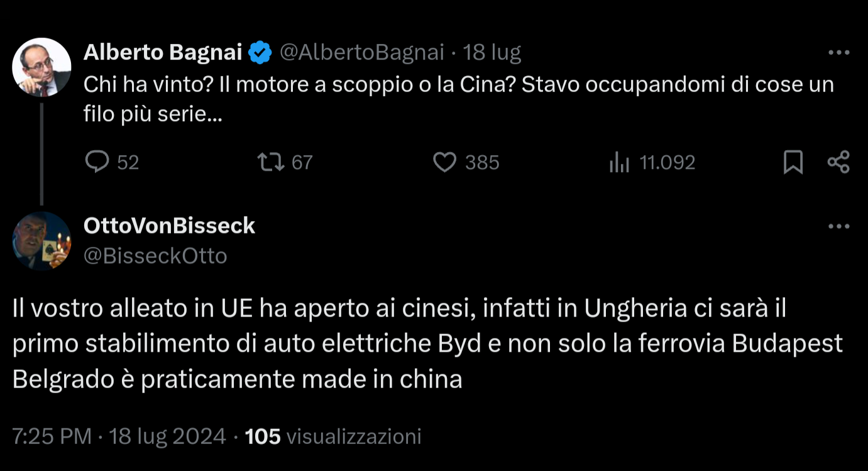This screenshot has width=868, height=471.
Task: Click the share icon on Bagnai's tweet
Action: tap(838, 163)
